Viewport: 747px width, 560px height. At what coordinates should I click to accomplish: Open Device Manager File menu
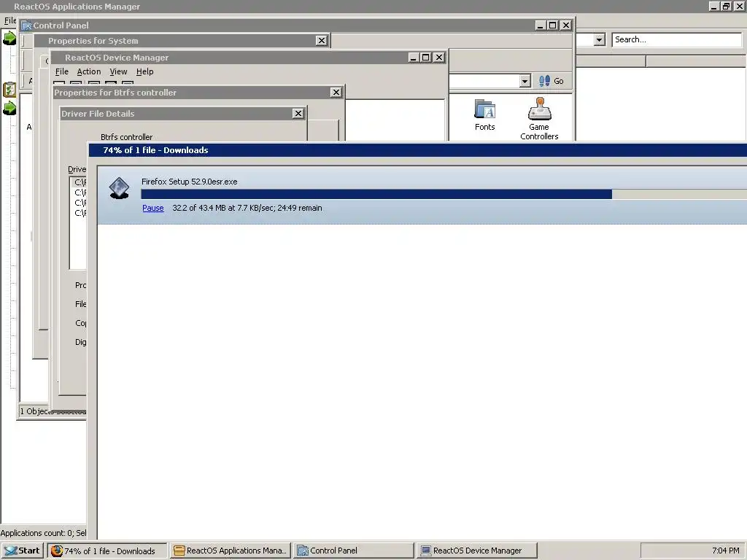click(x=62, y=71)
